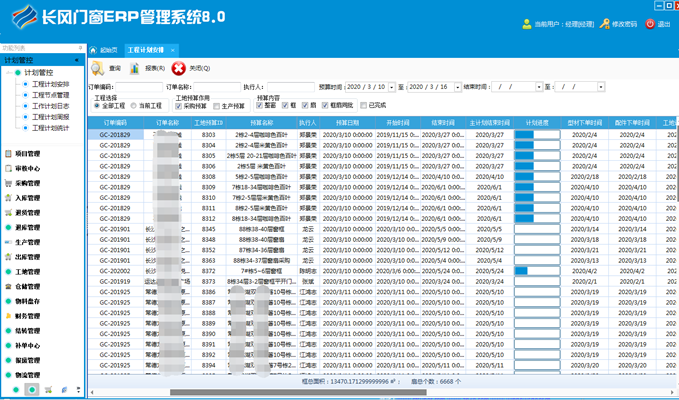Screen dimensions: 679x400
Task: Toggle the 框扇网批 checkbox
Action: coord(325,105)
